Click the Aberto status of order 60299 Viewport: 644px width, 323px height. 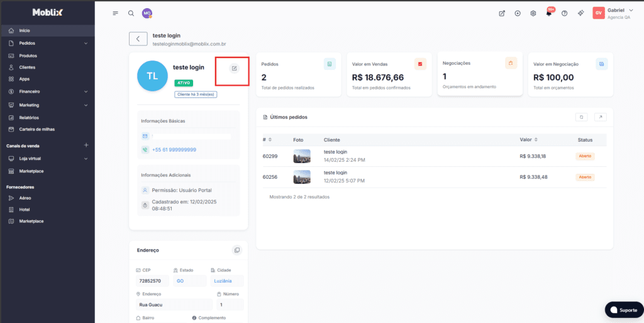click(585, 156)
